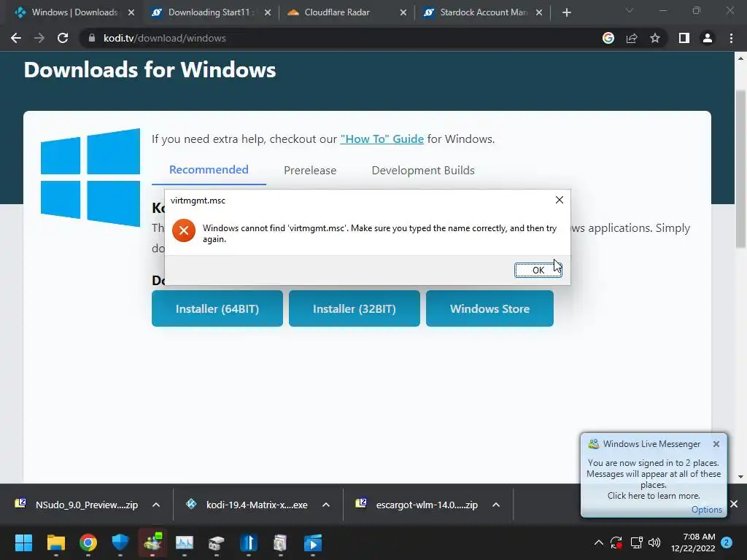Open the kodi-19.4-Matrix exe download
This screenshot has width=747, height=560.
pos(247,505)
